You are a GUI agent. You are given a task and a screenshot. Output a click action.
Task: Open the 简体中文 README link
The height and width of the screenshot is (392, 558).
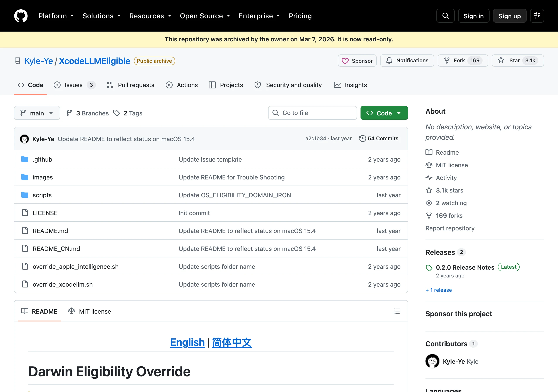232,342
